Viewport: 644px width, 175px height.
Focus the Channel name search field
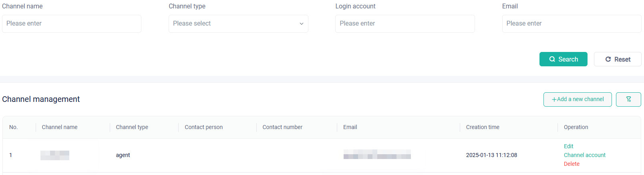pos(72,24)
